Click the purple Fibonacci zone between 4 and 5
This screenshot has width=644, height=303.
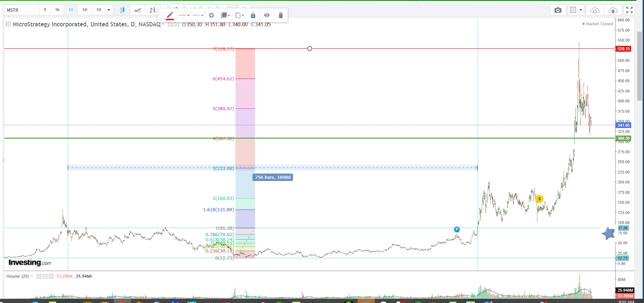point(245,123)
